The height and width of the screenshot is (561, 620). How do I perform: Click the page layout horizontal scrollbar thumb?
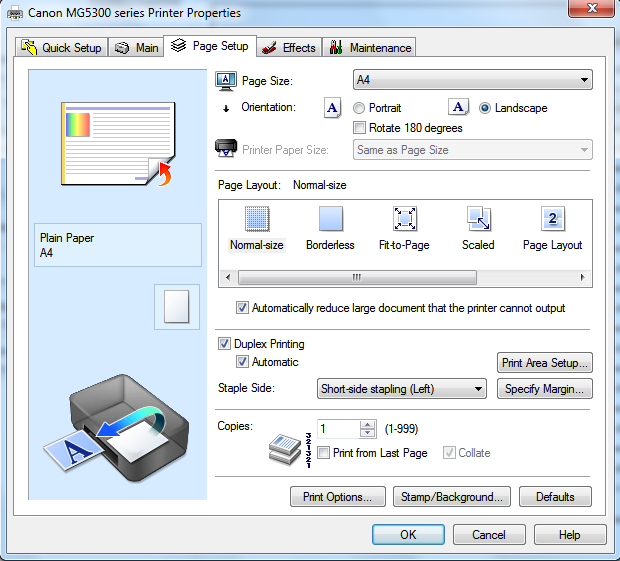pos(357,277)
